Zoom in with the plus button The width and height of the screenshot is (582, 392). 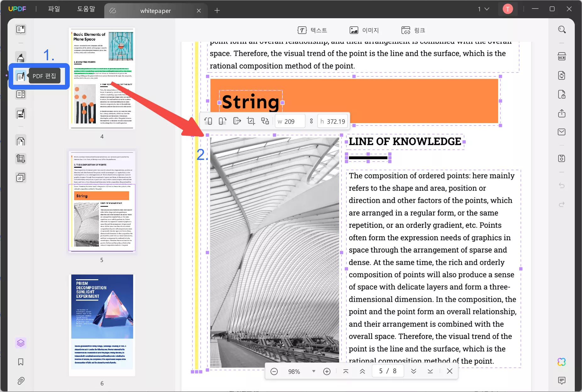(x=327, y=372)
